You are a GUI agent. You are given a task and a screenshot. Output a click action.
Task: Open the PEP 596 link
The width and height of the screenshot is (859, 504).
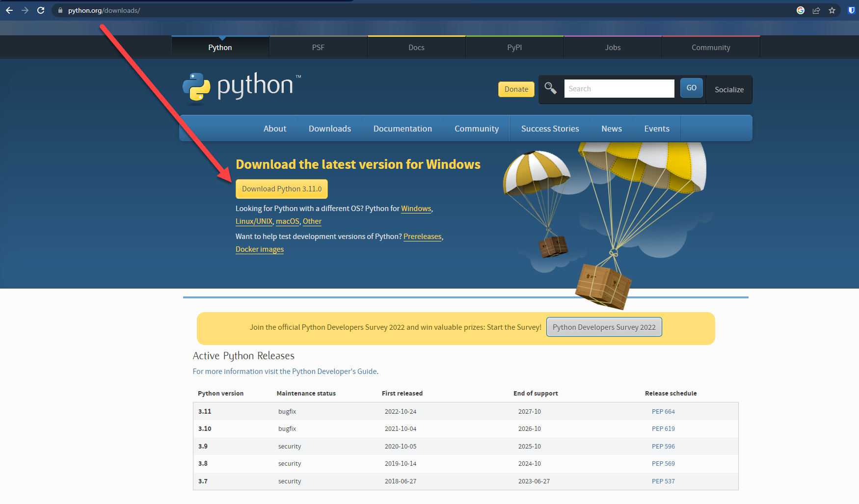pos(663,447)
